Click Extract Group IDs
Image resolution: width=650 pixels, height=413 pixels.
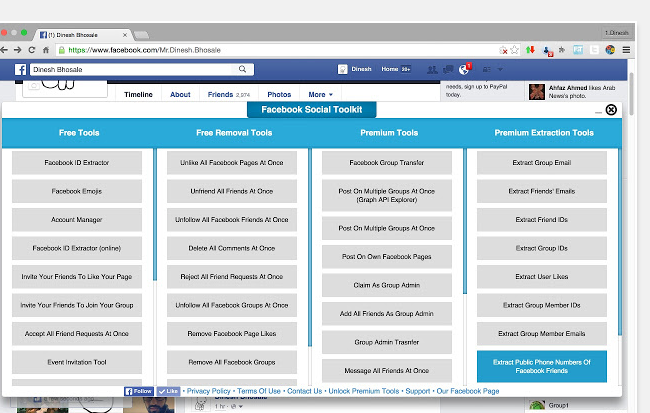(542, 248)
